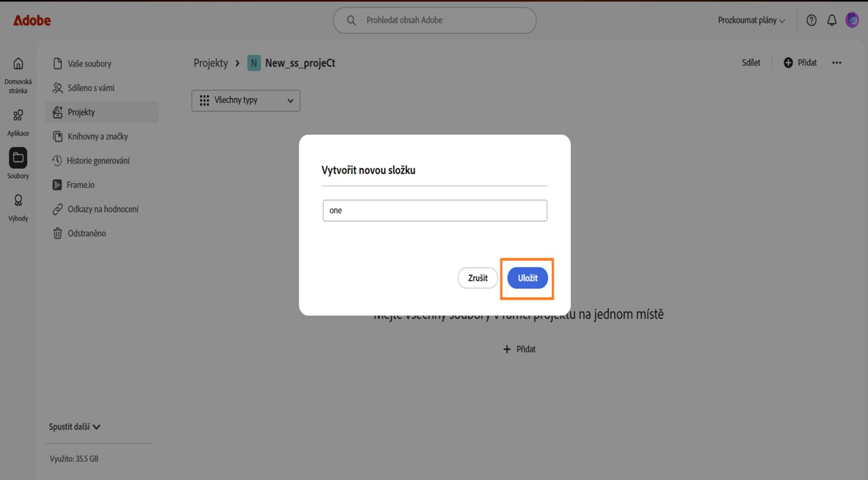Expand the Prozkoumat plány menu
Screen dimensions: 868x480
tap(751, 20)
